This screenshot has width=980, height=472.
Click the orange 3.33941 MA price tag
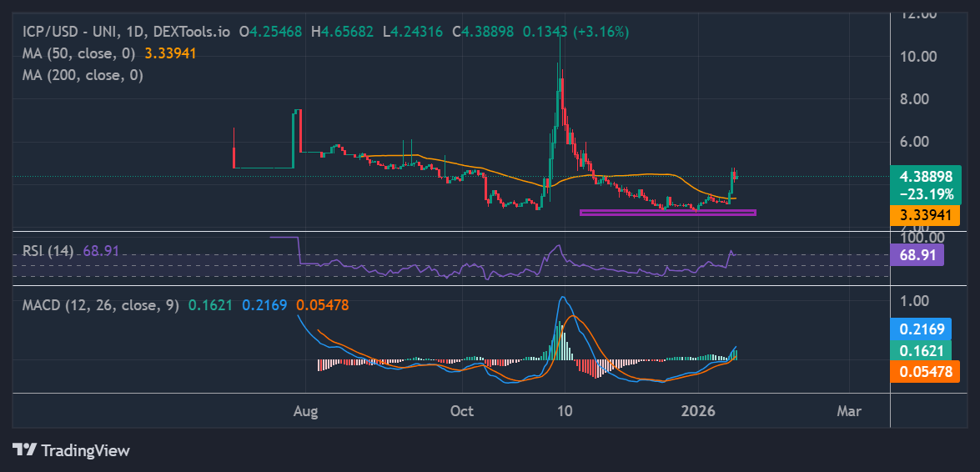pyautogui.click(x=926, y=216)
